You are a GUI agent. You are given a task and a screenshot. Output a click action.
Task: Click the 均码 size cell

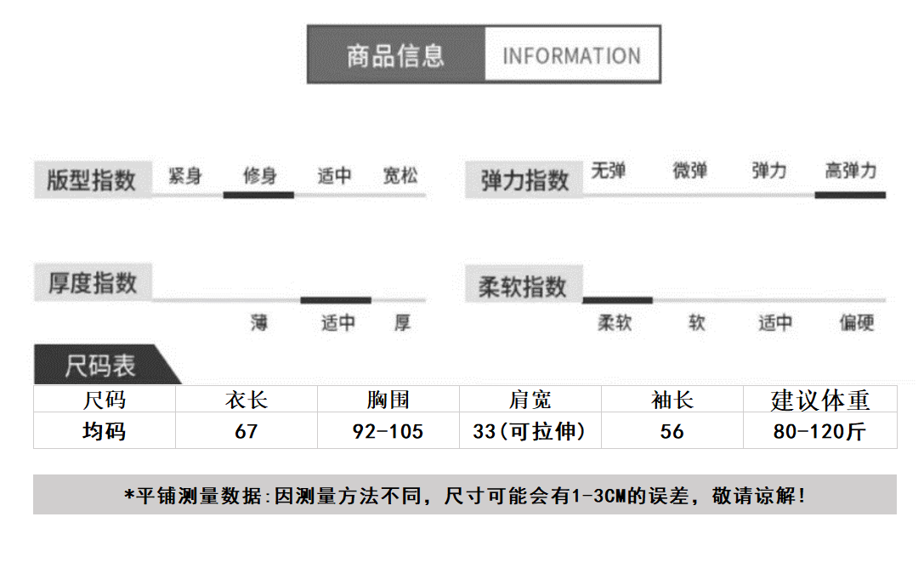tap(105, 431)
